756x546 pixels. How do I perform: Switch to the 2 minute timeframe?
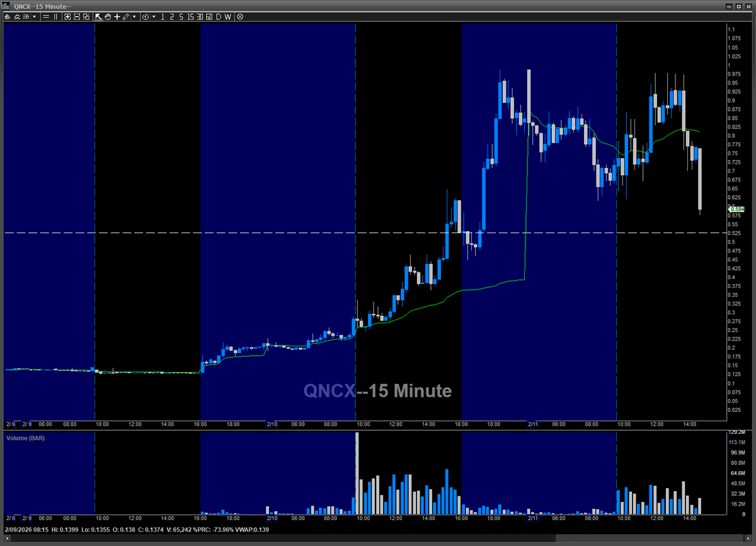click(172, 17)
